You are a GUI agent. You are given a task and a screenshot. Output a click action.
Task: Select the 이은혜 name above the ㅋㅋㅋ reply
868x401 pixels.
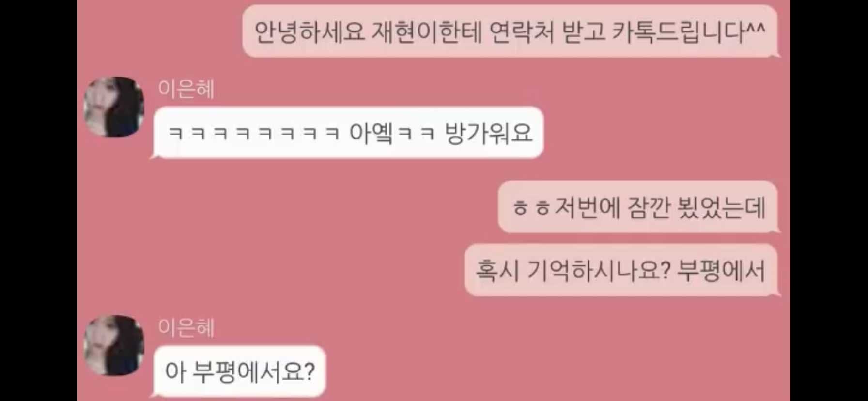(186, 89)
